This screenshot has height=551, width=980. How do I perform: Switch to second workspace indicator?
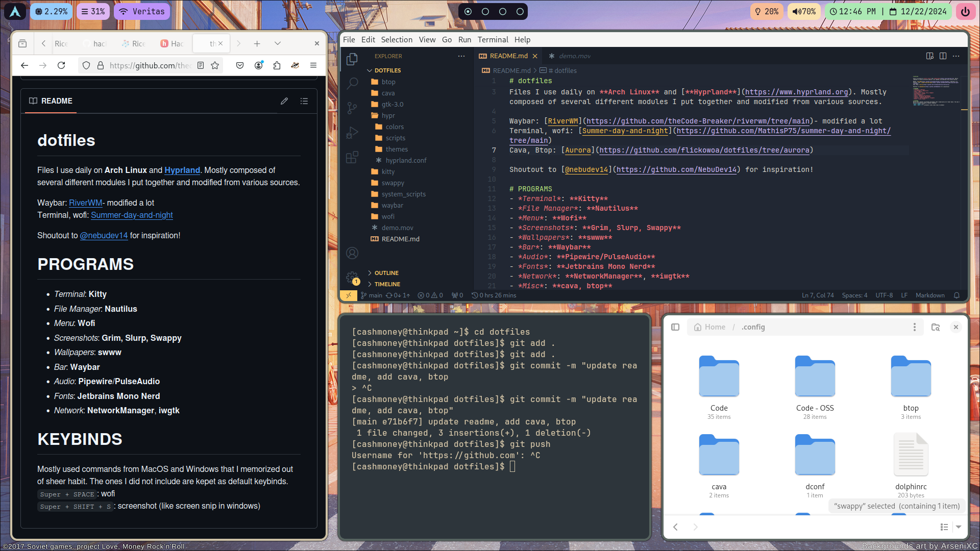(x=485, y=11)
